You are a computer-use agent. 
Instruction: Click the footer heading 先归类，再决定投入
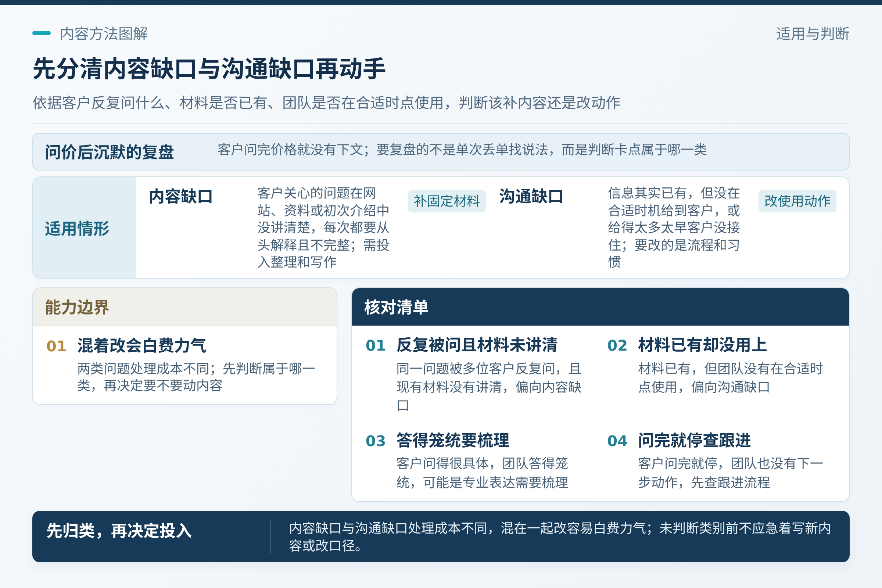click(119, 531)
